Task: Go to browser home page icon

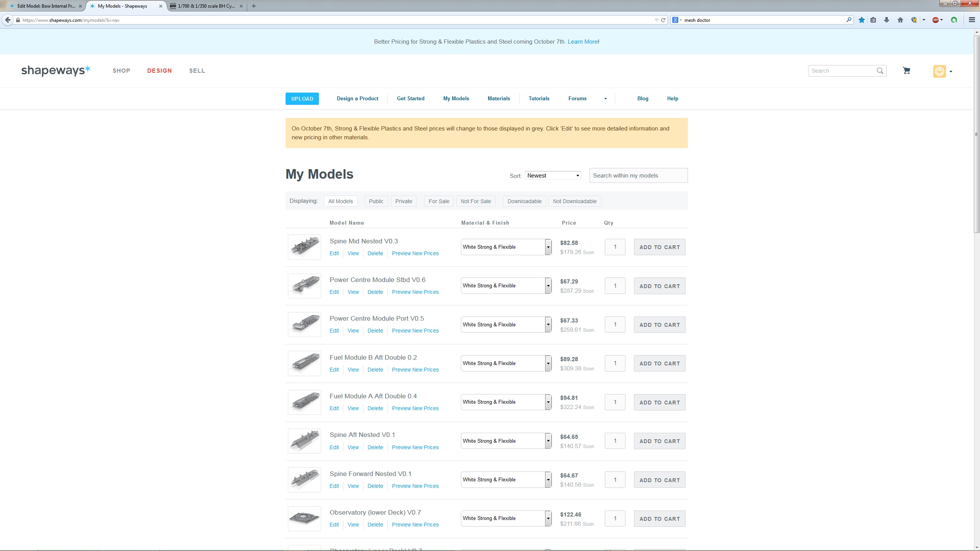Action: [x=900, y=20]
